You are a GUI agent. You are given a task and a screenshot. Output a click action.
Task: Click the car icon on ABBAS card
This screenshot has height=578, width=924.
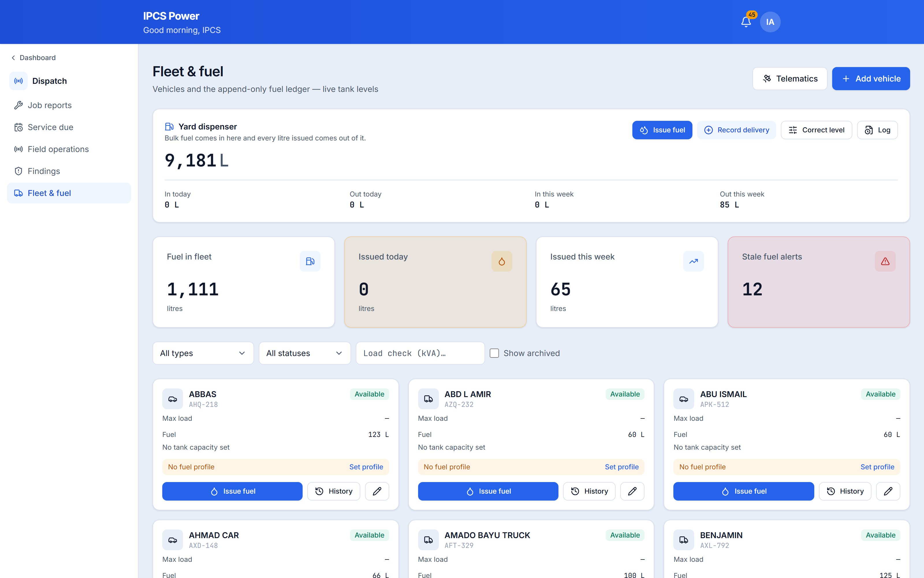tap(173, 399)
